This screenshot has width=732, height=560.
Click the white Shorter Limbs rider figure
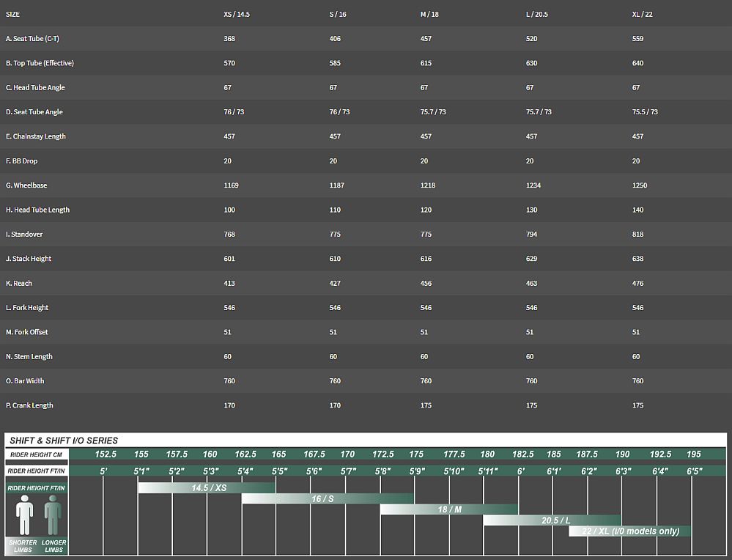click(x=24, y=515)
